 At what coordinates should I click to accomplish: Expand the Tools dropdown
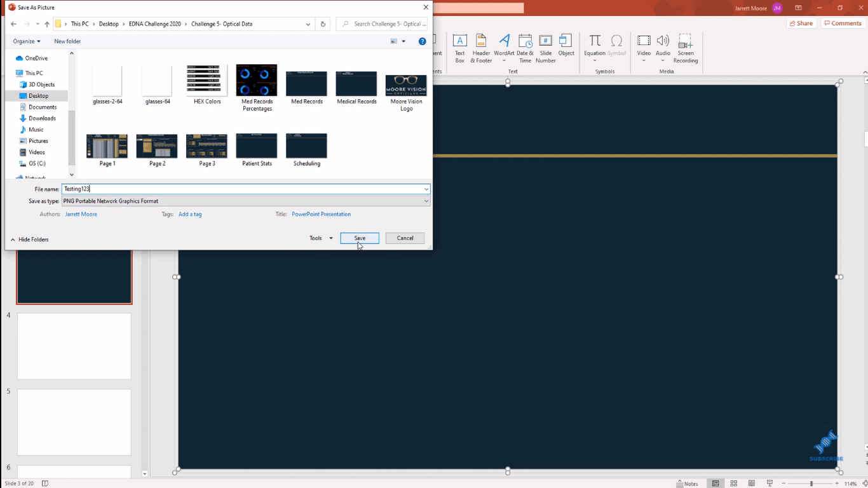click(x=321, y=238)
